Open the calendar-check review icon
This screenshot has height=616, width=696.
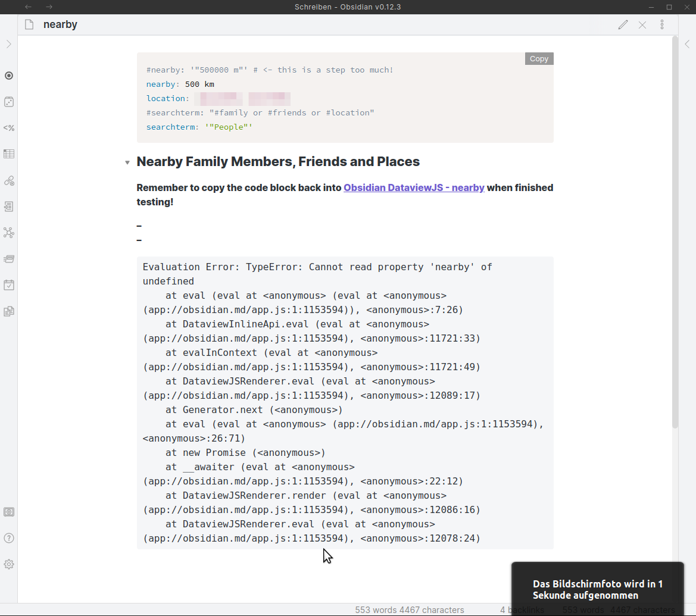(x=9, y=285)
